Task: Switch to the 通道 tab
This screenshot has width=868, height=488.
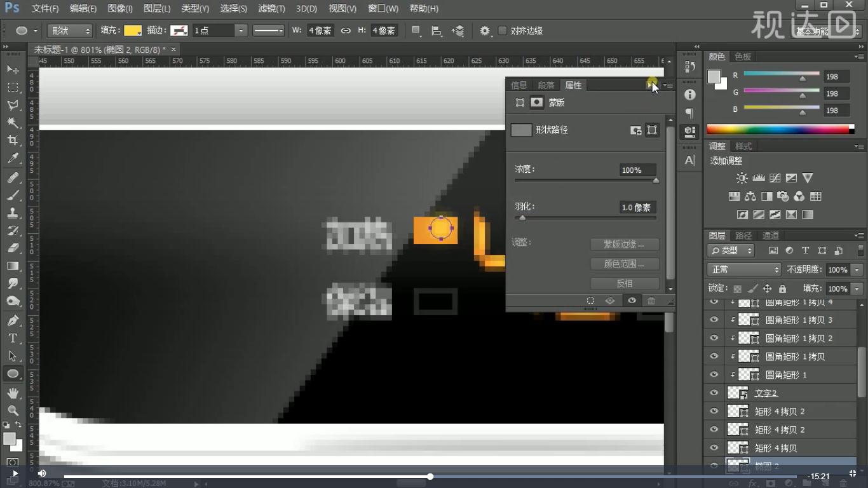Action: 770,235
